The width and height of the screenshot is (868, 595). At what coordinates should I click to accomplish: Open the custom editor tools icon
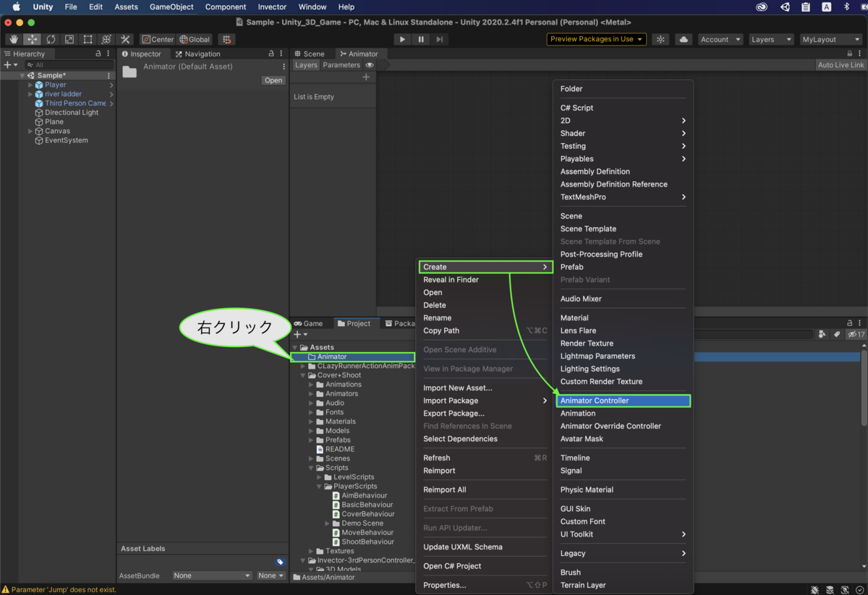point(125,39)
